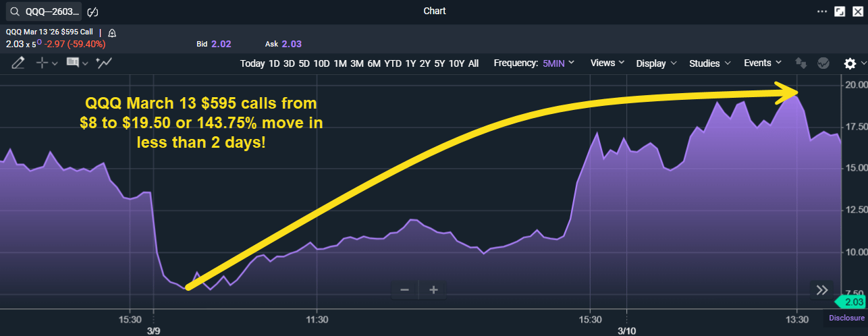Click the -2.97 (-59.40%) change value
The image size is (868, 336).
click(x=75, y=44)
